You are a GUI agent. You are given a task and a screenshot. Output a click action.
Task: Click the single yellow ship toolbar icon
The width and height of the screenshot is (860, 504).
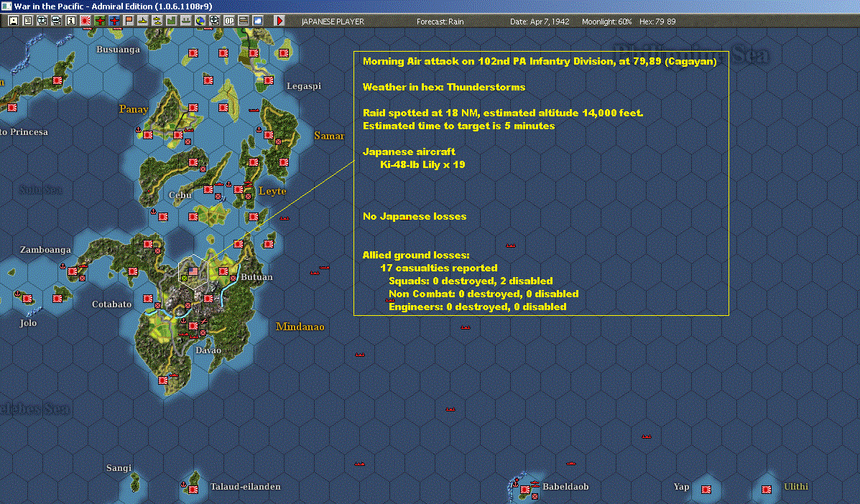142,21
